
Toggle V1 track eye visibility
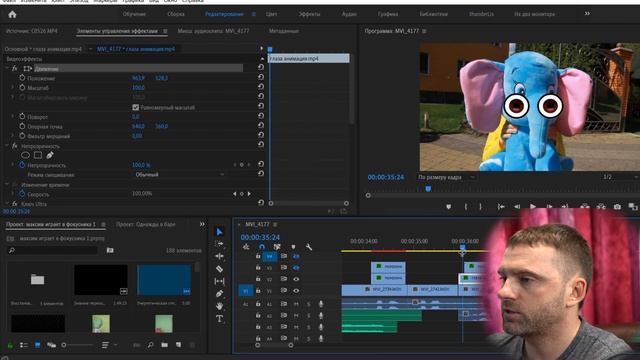coord(296,291)
